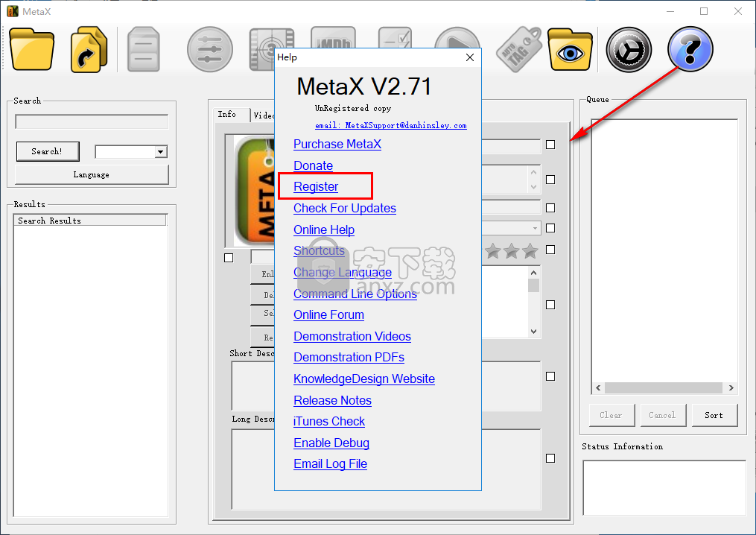Click the MetaXSupport email link
The width and height of the screenshot is (756, 535).
coord(391,125)
